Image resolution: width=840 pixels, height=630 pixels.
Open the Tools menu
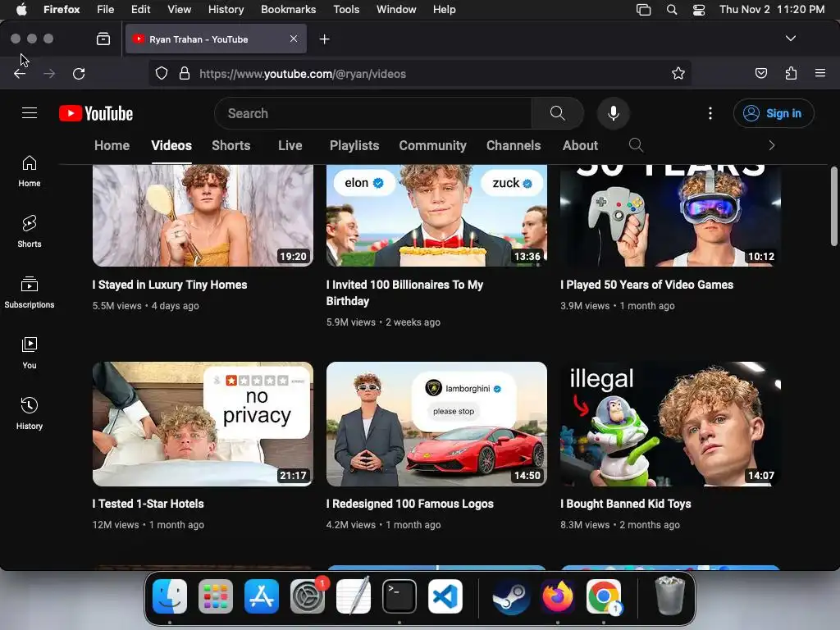click(346, 10)
